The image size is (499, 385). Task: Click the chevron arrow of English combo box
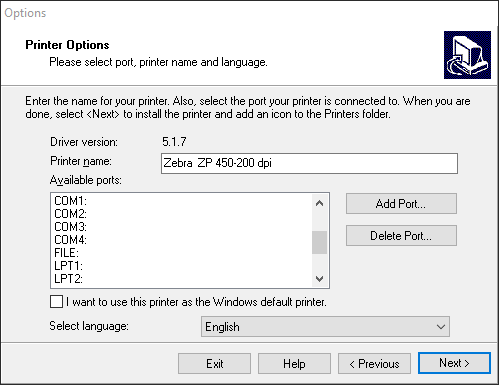pyautogui.click(x=441, y=327)
